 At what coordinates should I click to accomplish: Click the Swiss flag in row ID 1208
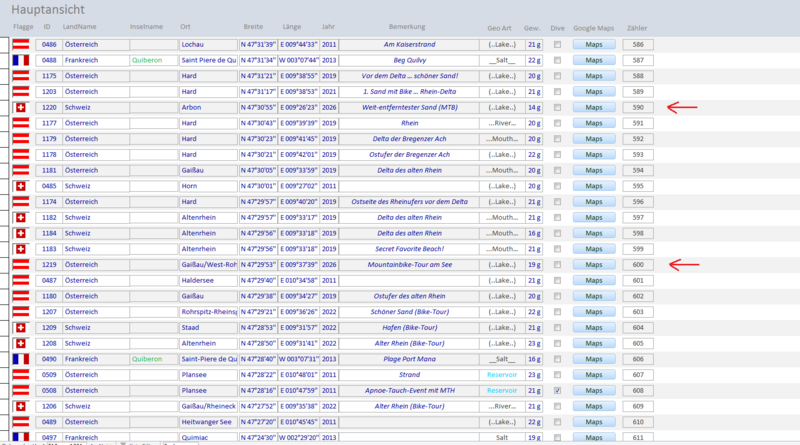[21, 343]
